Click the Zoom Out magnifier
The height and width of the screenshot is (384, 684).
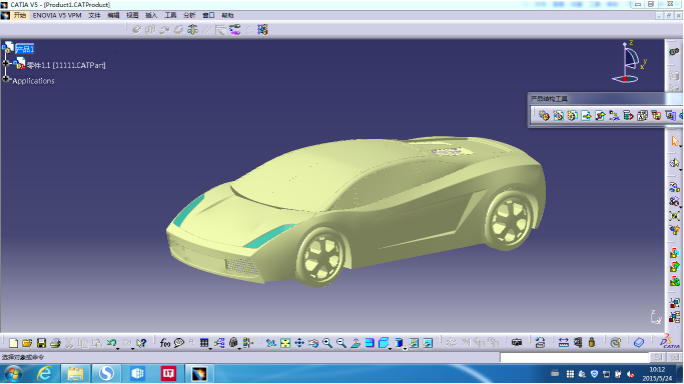click(x=341, y=343)
